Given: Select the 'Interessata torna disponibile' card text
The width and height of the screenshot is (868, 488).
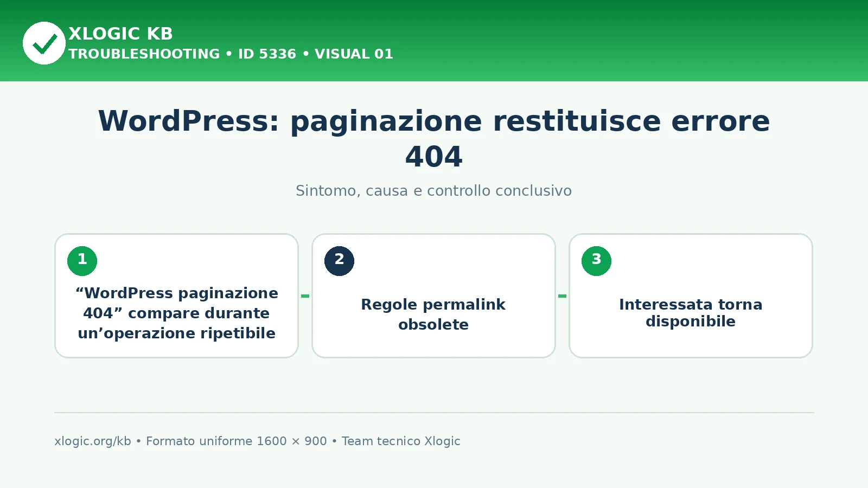Looking at the screenshot, I should 691,313.
